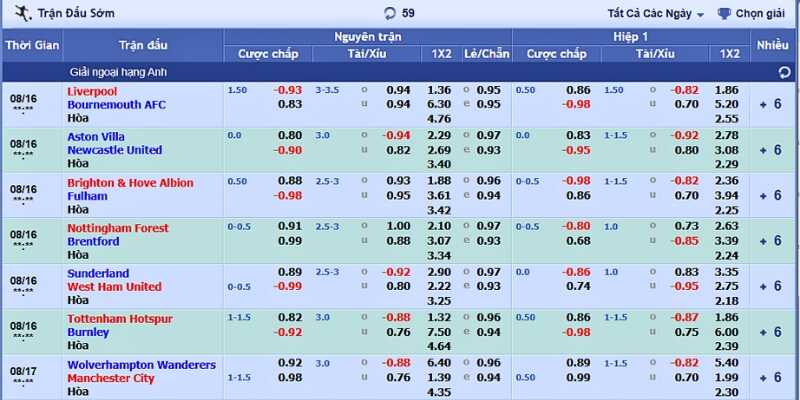
Task: Click the Chọn giải trophy icon
Action: click(x=723, y=14)
